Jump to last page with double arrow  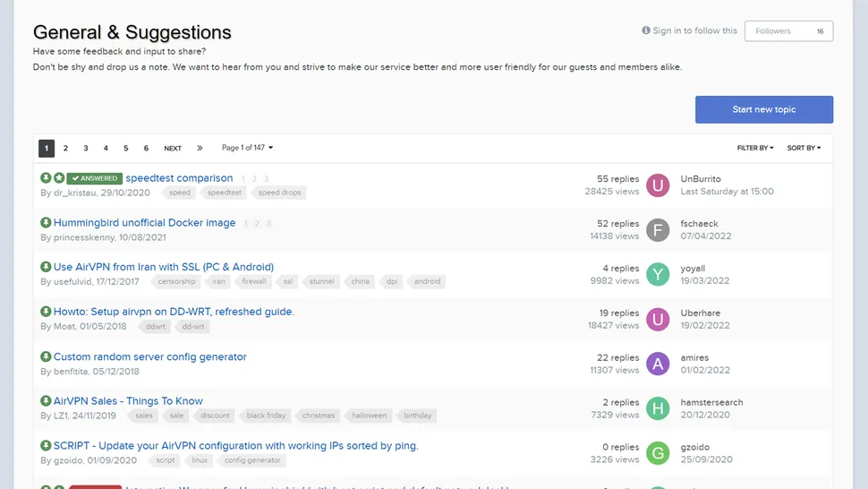200,148
